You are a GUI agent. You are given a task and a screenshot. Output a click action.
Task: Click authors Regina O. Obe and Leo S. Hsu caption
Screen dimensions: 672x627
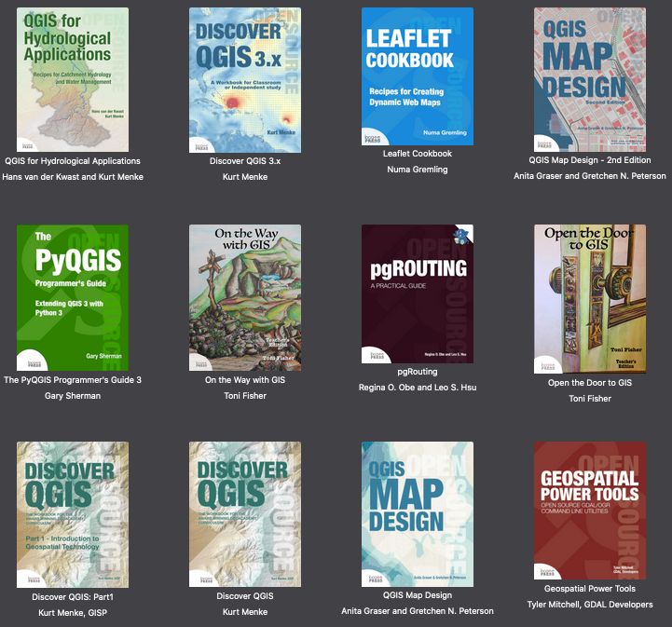(418, 387)
